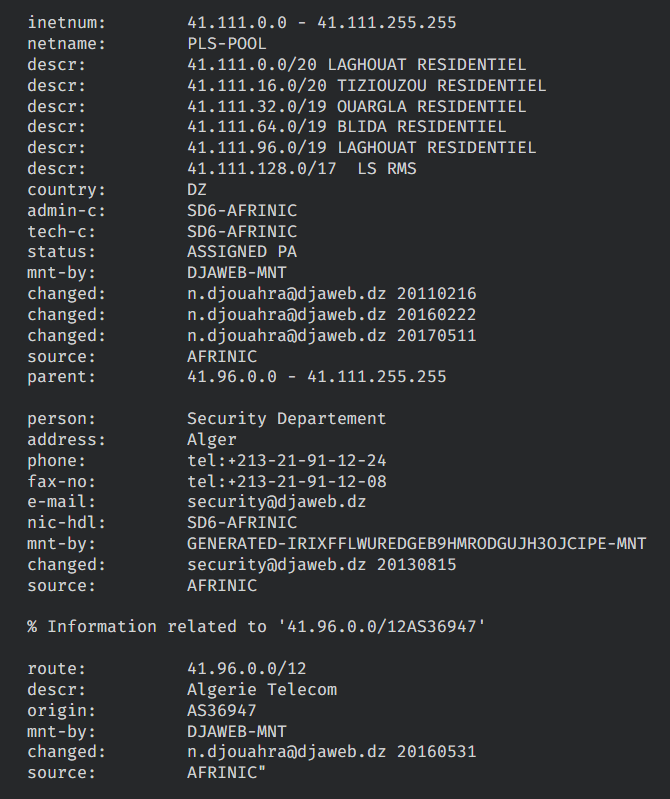670x799 pixels.
Task: Click the origin AS36947 value
Action: point(221,710)
